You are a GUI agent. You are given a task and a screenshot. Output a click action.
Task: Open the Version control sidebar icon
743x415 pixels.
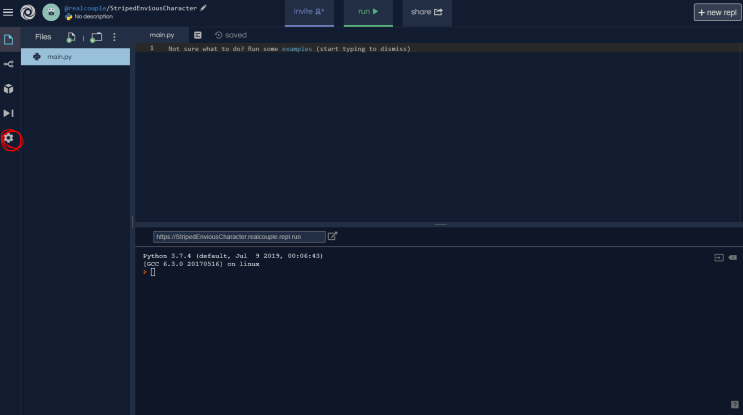pos(9,64)
